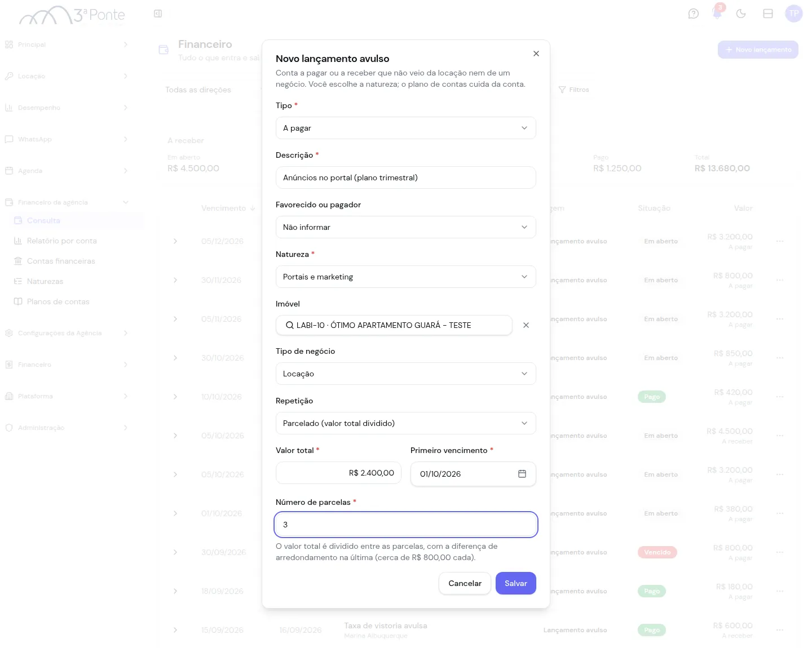This screenshot has width=812, height=648.
Task: Expand the row with vencimento 05/12/2026
Action: click(x=175, y=241)
